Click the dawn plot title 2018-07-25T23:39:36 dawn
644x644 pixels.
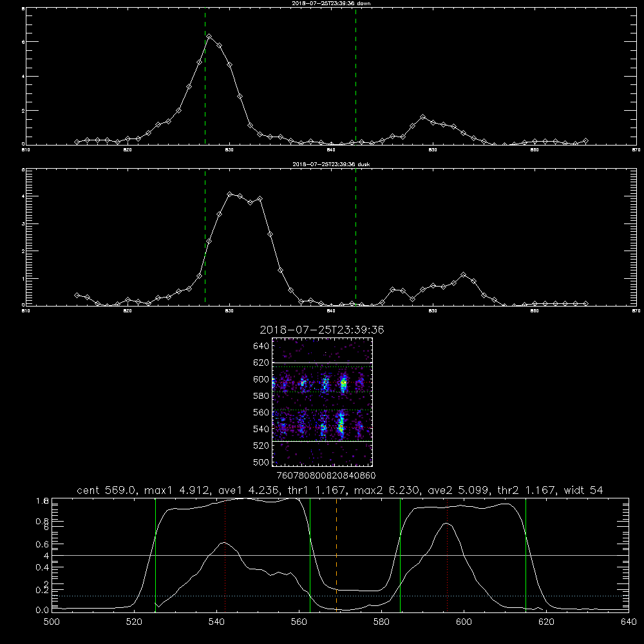tap(331, 3)
